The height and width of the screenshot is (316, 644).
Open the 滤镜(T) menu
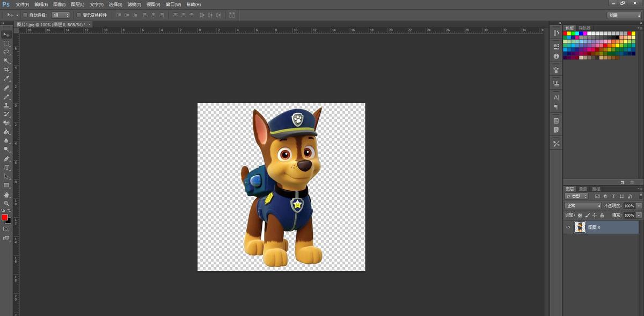click(135, 4)
